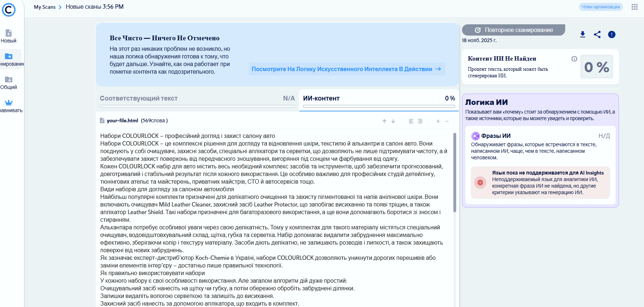This screenshot has height=307, width=644.
Task: Click the Соответствующий текст progress bar
Action: click(x=197, y=106)
